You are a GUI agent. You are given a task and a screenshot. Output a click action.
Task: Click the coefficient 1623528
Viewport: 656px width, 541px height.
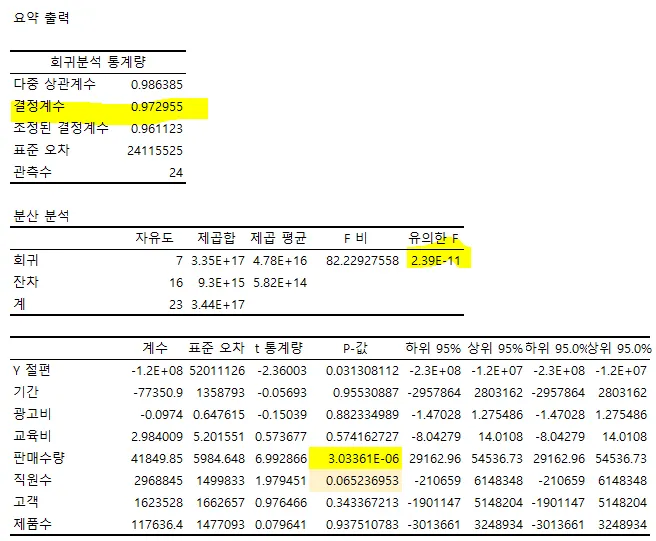click(x=159, y=502)
